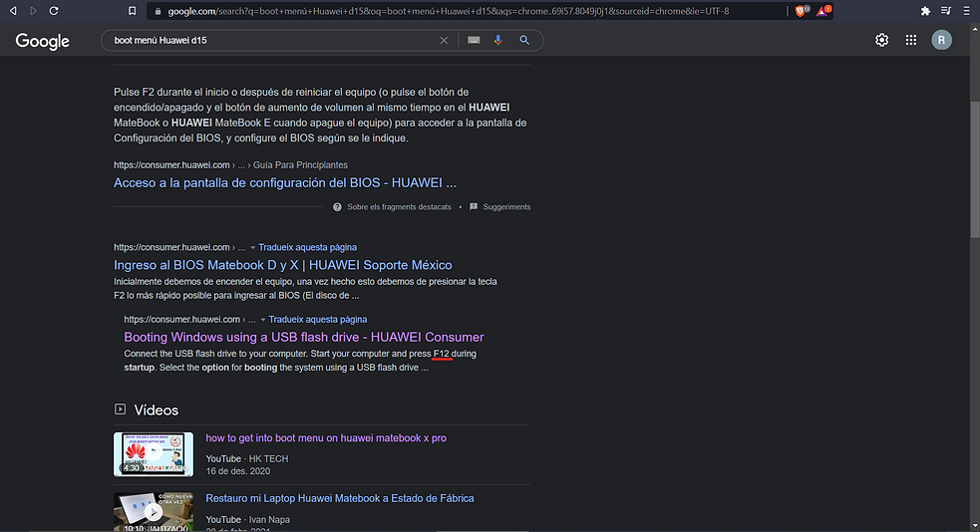Translate the Ingreso al BIOS result page
This screenshot has width=980, height=532.
tap(307, 247)
